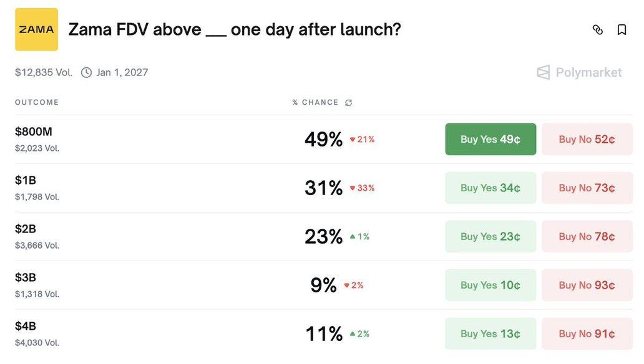Select the $2B outcome label
Image resolution: width=644 pixels, height=364 pixels.
26,229
